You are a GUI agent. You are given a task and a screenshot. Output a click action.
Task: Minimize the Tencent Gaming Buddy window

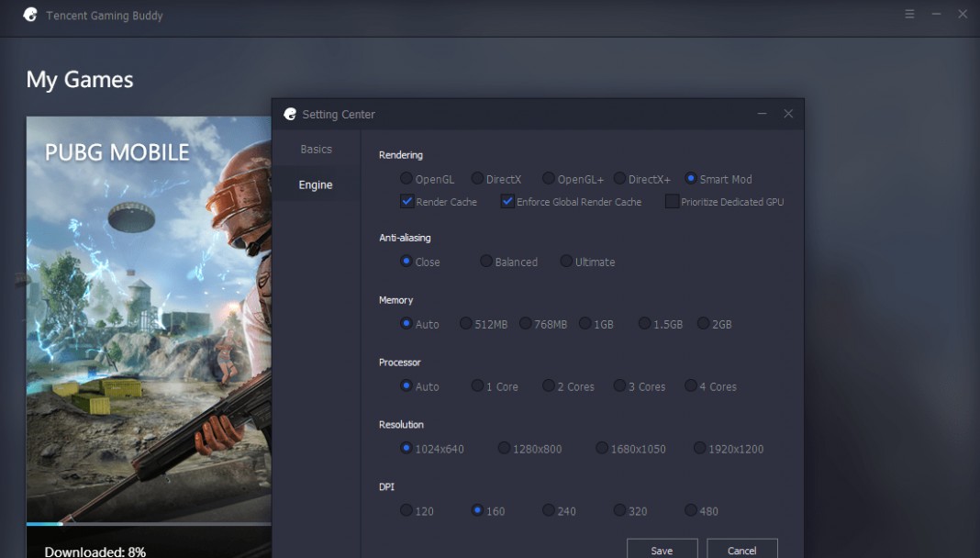pos(936,14)
